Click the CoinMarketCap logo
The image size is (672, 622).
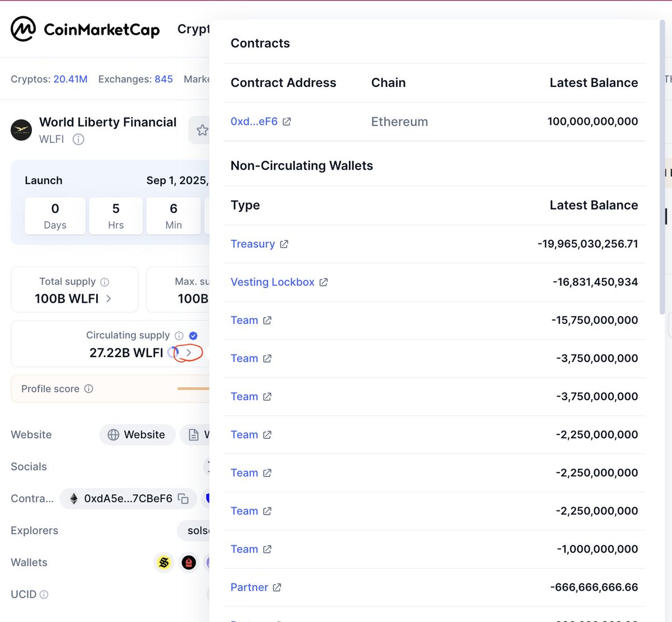[x=85, y=29]
